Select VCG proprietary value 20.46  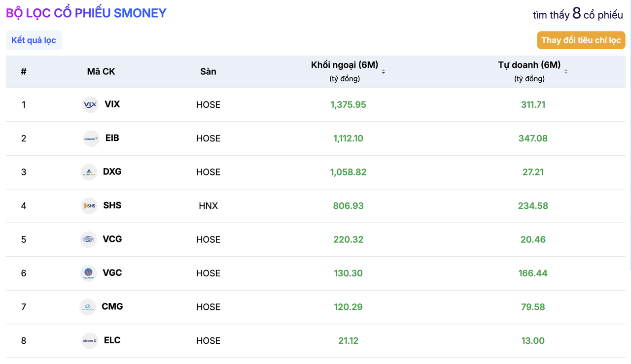(533, 240)
